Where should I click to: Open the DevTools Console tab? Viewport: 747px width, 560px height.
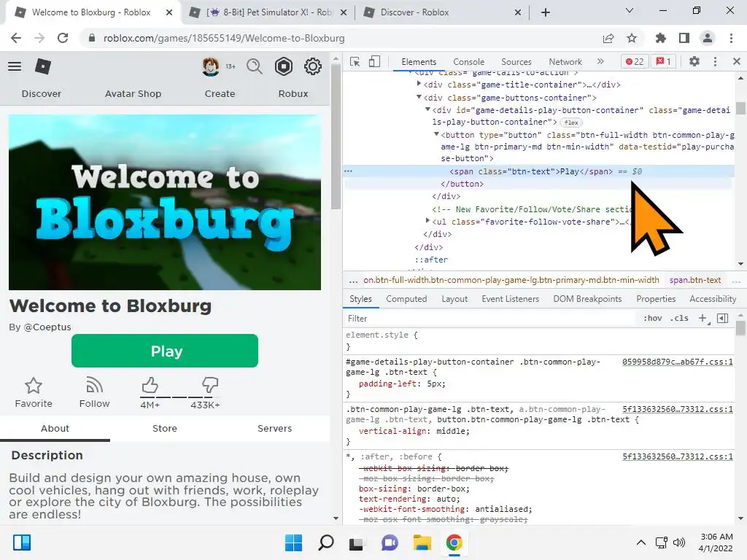click(x=469, y=61)
